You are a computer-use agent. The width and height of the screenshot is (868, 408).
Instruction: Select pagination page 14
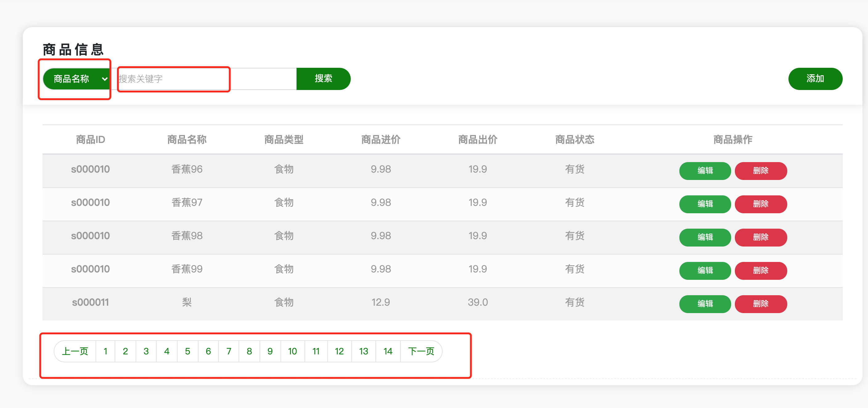(388, 351)
